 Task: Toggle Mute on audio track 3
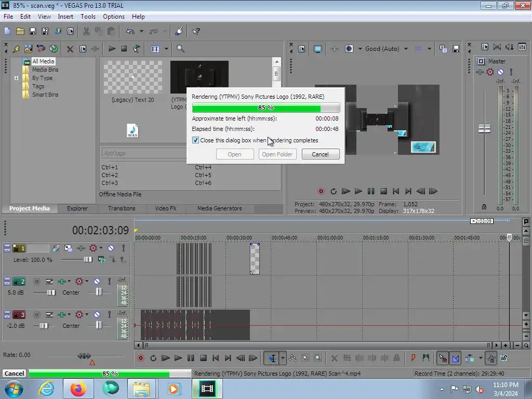coord(97,314)
